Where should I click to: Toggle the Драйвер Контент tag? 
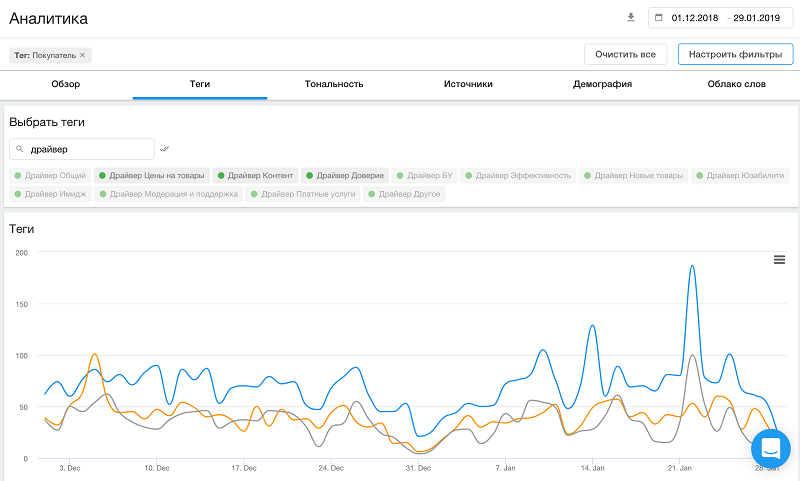click(x=255, y=176)
